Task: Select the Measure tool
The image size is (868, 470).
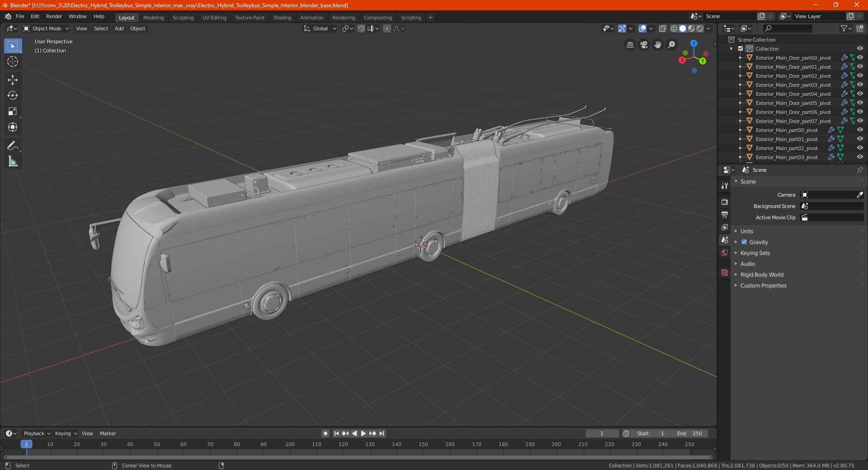Action: coord(13,161)
